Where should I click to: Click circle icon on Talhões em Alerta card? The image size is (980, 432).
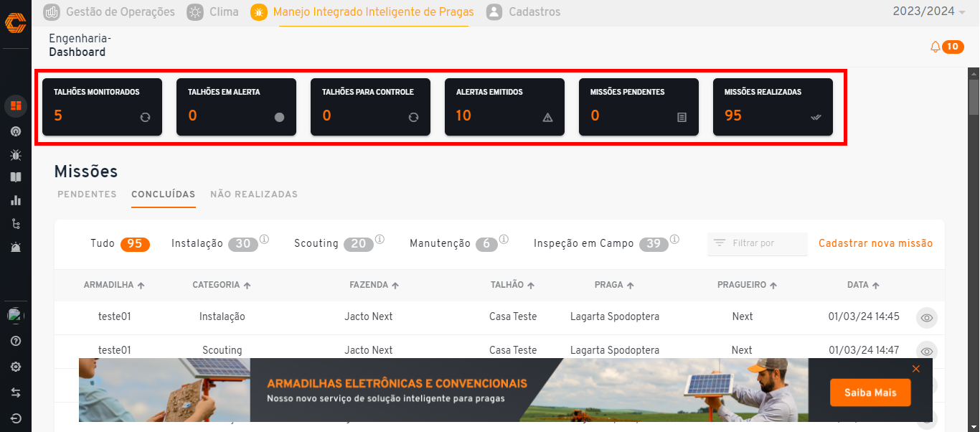click(x=279, y=118)
